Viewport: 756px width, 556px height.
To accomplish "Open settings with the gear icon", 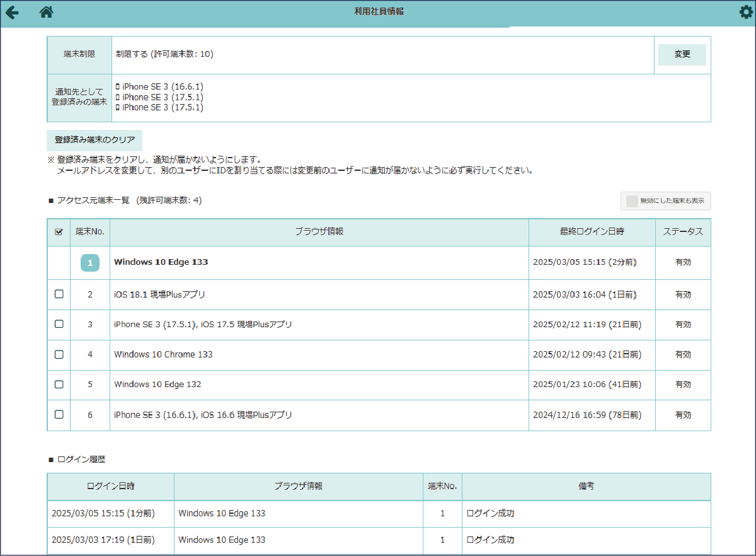I will click(746, 12).
